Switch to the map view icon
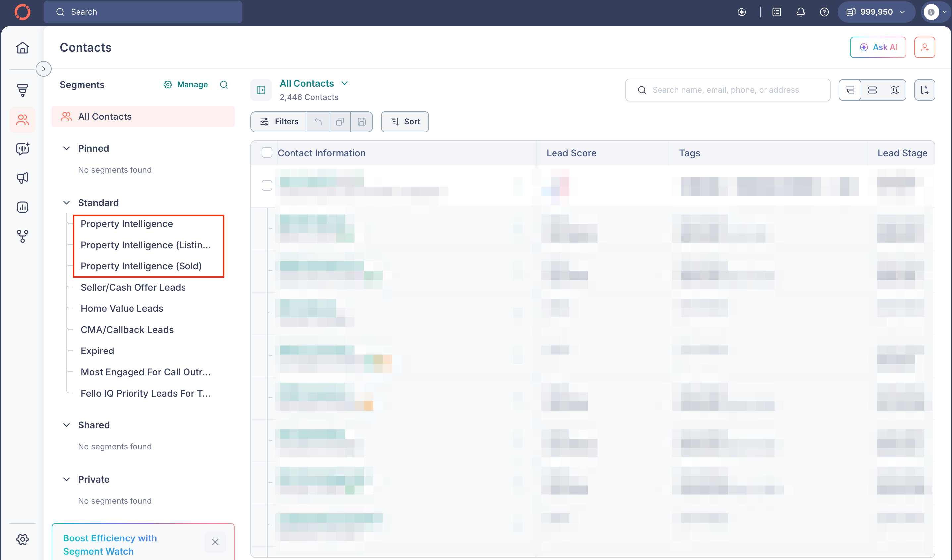The image size is (952, 560). coord(895,90)
